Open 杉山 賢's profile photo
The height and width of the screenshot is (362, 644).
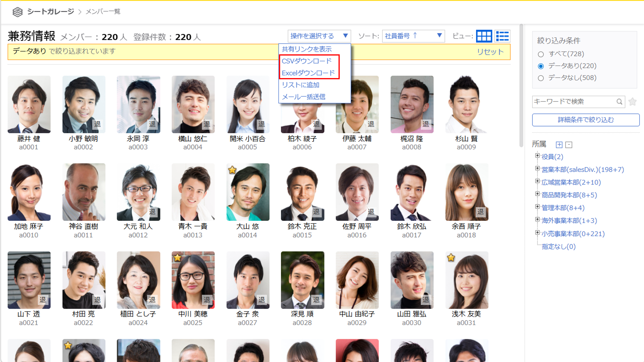pos(467,104)
